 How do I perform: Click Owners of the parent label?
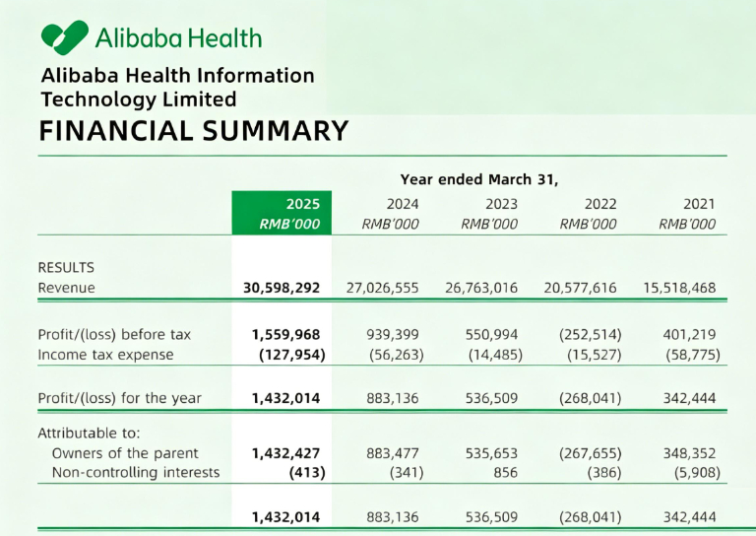point(125,453)
